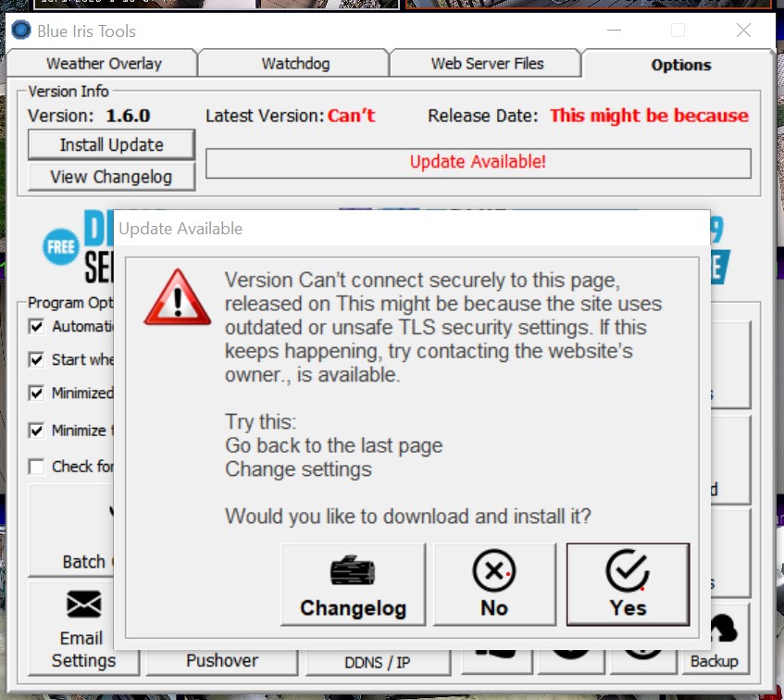
Task: Click the Update Available! status bar
Action: pyautogui.click(x=478, y=163)
